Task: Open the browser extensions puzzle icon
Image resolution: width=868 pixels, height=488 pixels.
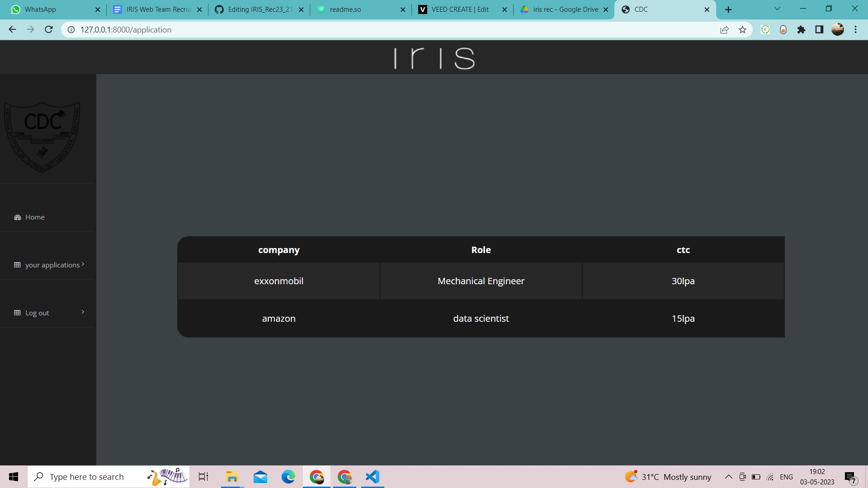Action: tap(801, 30)
